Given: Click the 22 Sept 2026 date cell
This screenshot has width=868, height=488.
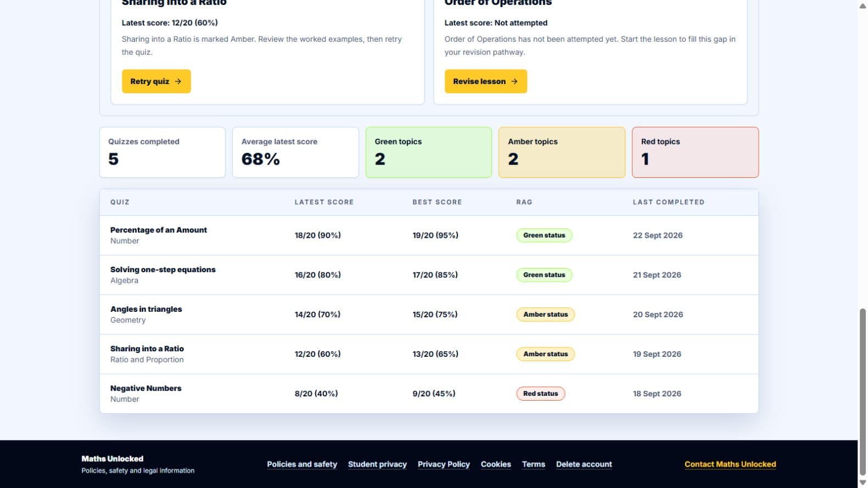Looking at the screenshot, I should click(658, 235).
